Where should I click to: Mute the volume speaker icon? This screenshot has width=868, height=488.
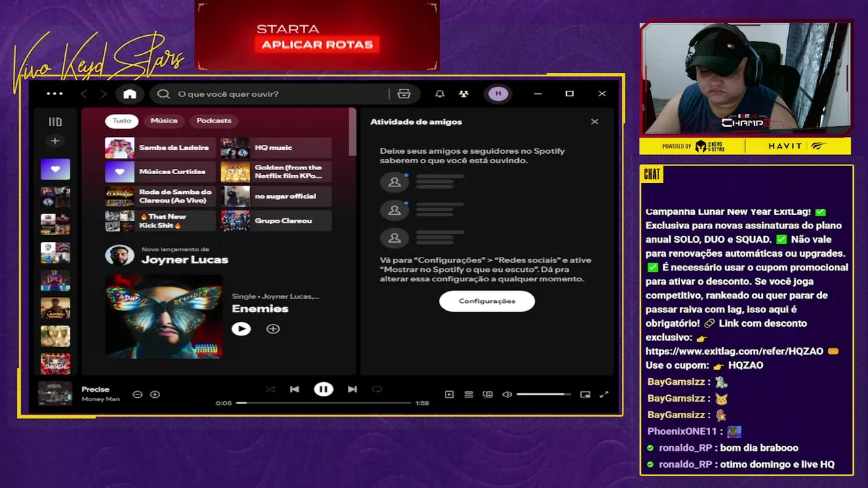point(507,394)
